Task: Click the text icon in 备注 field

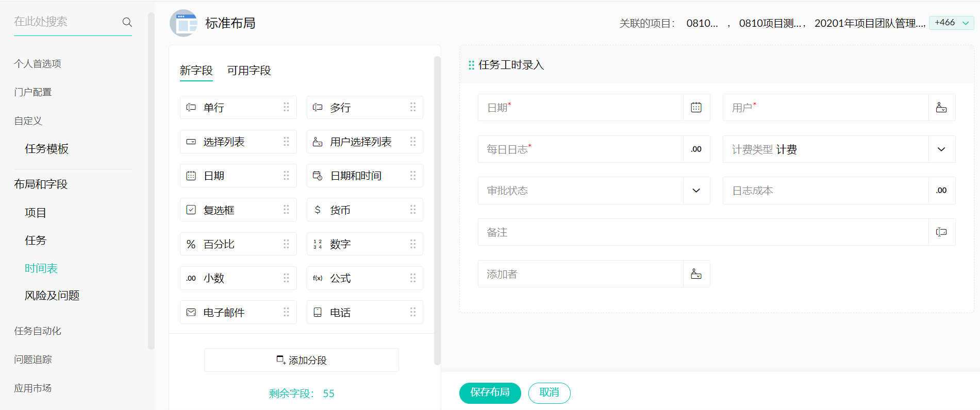Action: coord(941,232)
